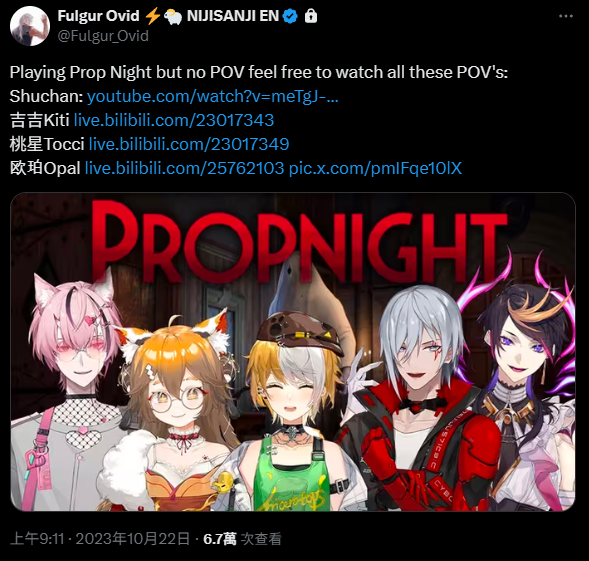Click the blue verified badge
Image resolution: width=589 pixels, height=561 pixels.
[290, 16]
